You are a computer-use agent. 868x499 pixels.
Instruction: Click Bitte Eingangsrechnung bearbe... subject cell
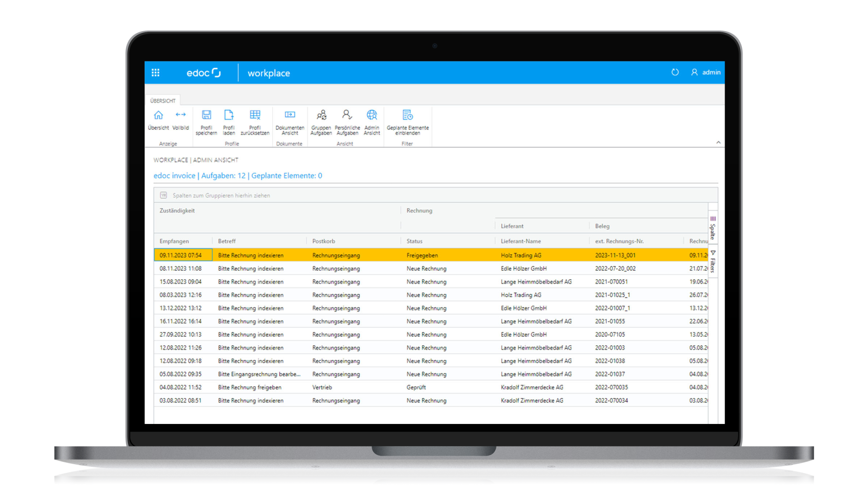pos(259,374)
